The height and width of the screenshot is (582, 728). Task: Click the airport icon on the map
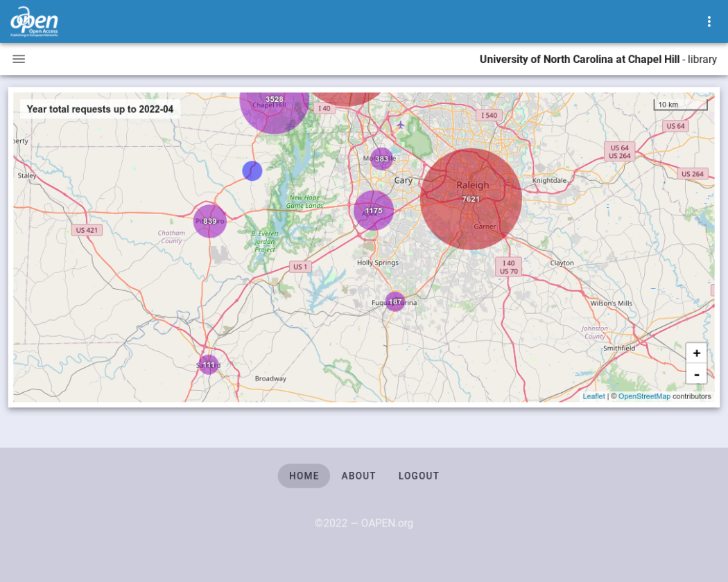pyautogui.click(x=400, y=125)
